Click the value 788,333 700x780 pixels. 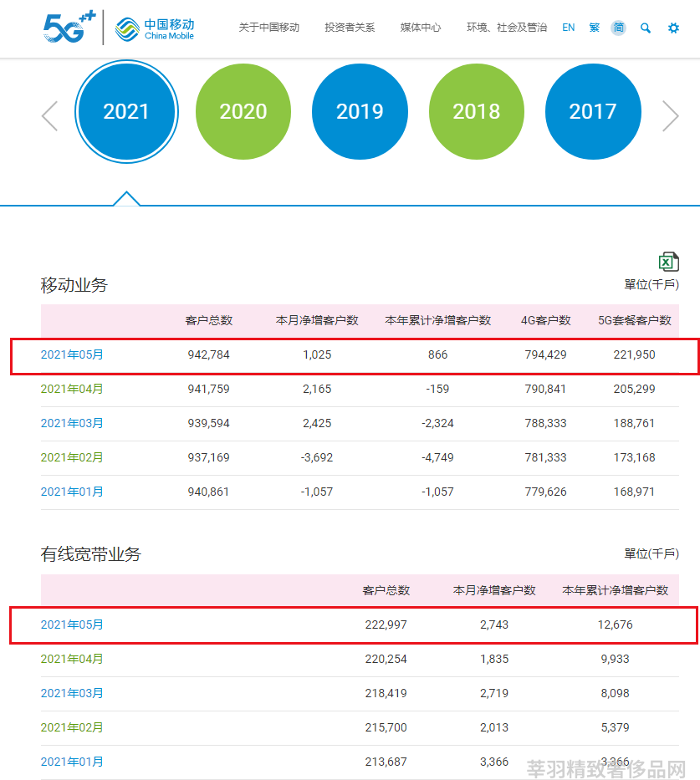click(x=546, y=423)
